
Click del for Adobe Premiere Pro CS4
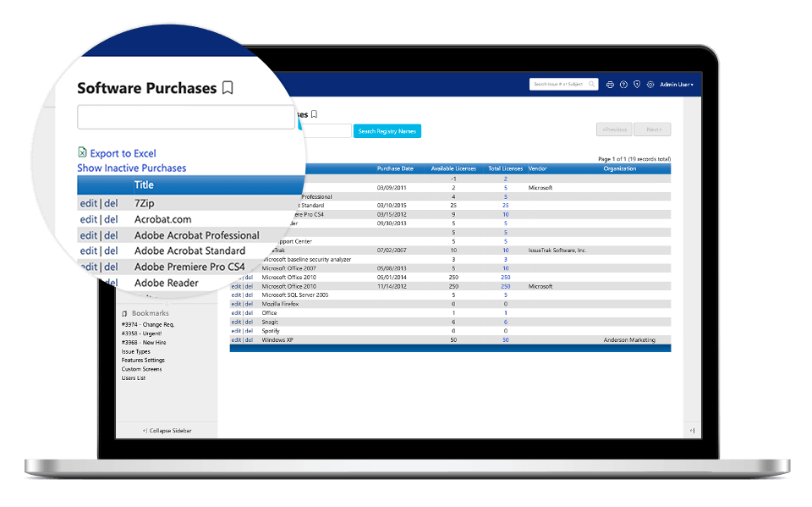[111, 267]
